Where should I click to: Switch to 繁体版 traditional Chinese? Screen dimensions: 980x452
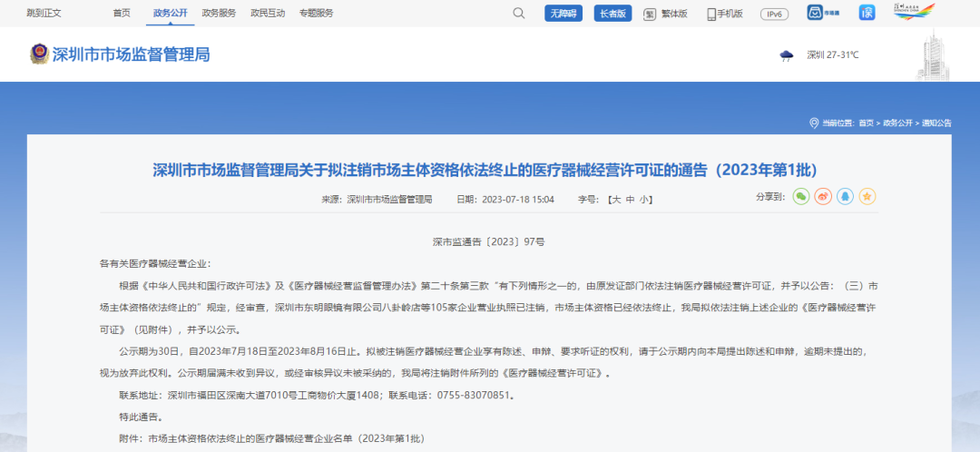tap(665, 14)
